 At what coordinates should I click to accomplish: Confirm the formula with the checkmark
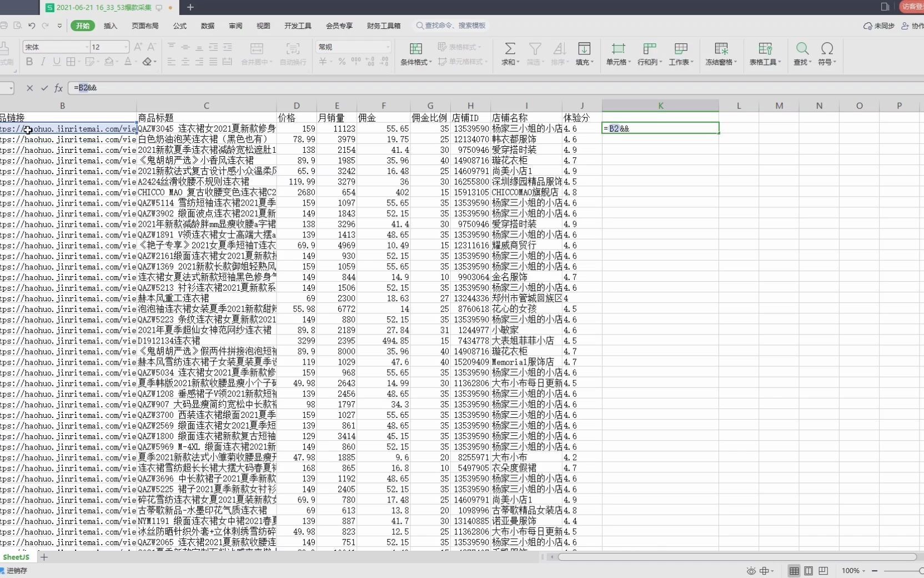[x=44, y=88]
